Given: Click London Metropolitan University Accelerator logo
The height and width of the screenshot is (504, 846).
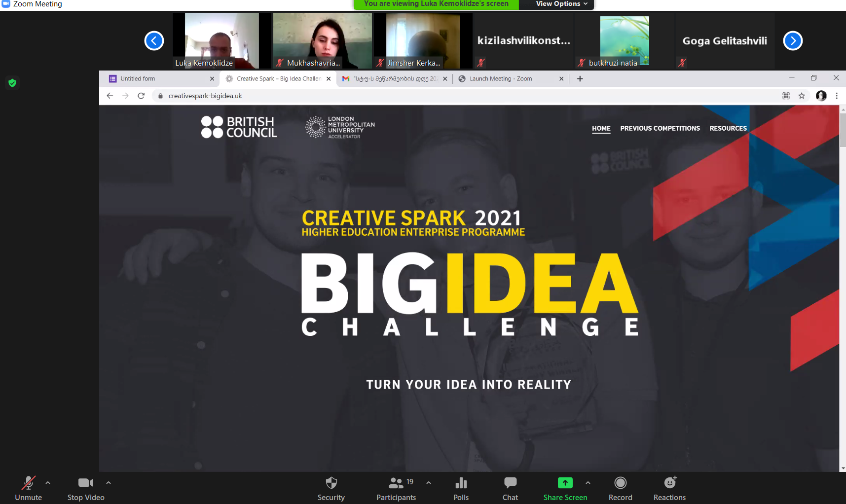Looking at the screenshot, I should click(x=340, y=127).
